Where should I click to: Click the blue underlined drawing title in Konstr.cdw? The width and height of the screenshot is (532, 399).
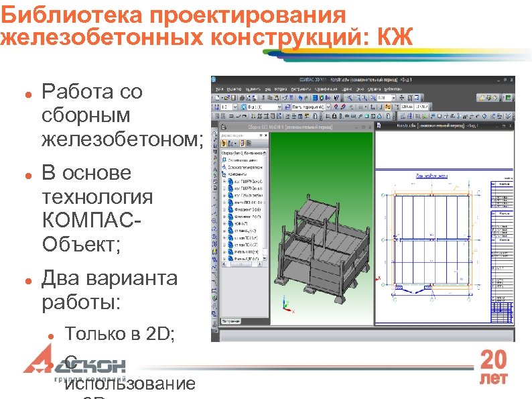tap(431, 176)
